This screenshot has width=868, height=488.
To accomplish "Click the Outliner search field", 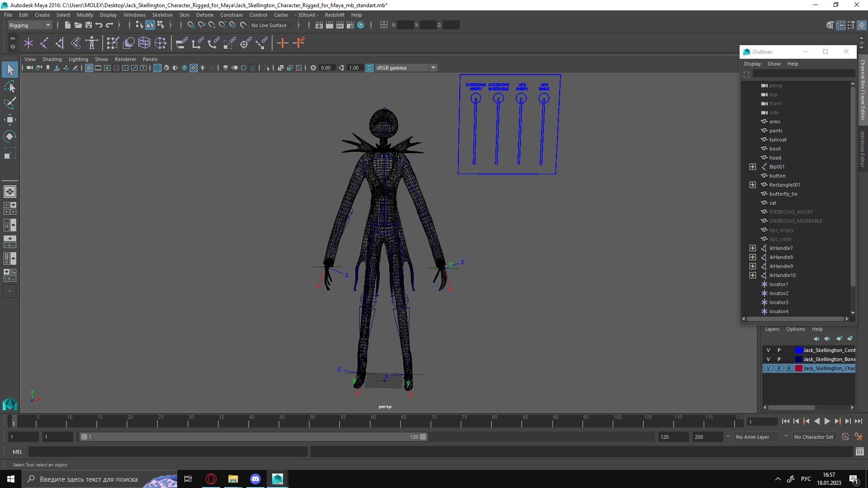I will click(804, 74).
